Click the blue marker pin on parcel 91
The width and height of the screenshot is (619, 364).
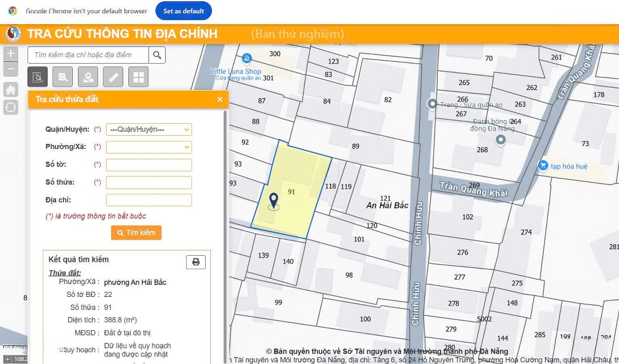point(274,200)
